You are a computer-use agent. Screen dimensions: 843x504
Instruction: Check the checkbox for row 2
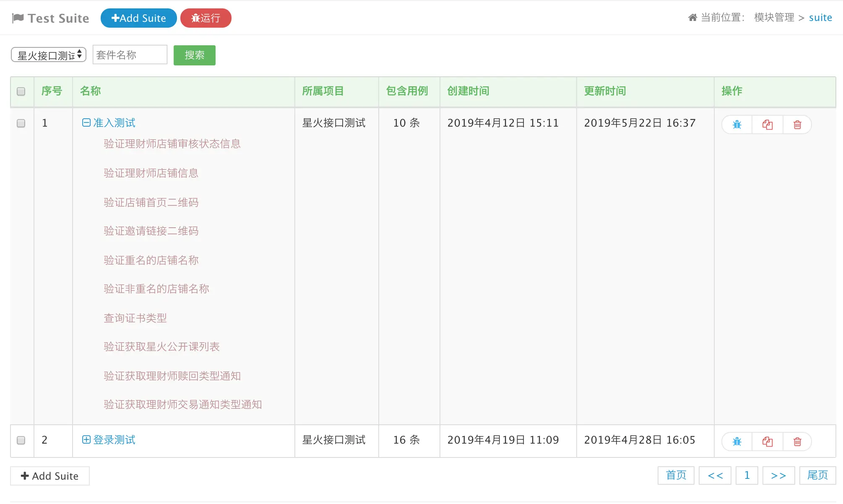tap(21, 440)
